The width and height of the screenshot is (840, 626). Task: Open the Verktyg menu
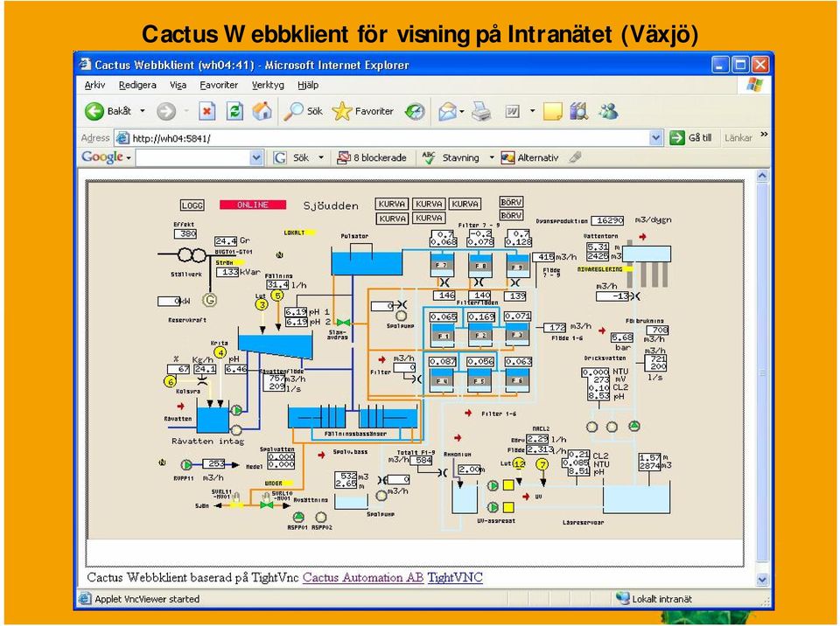[268, 85]
